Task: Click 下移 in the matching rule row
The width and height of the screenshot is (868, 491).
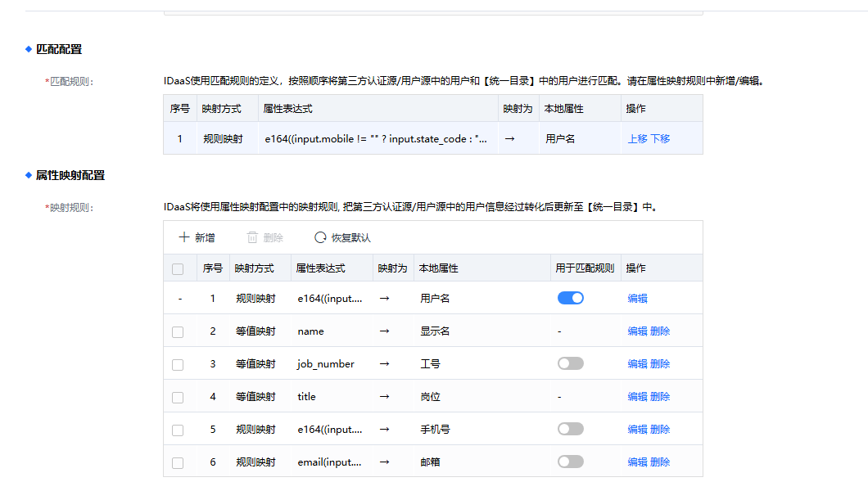Action: [x=660, y=139]
